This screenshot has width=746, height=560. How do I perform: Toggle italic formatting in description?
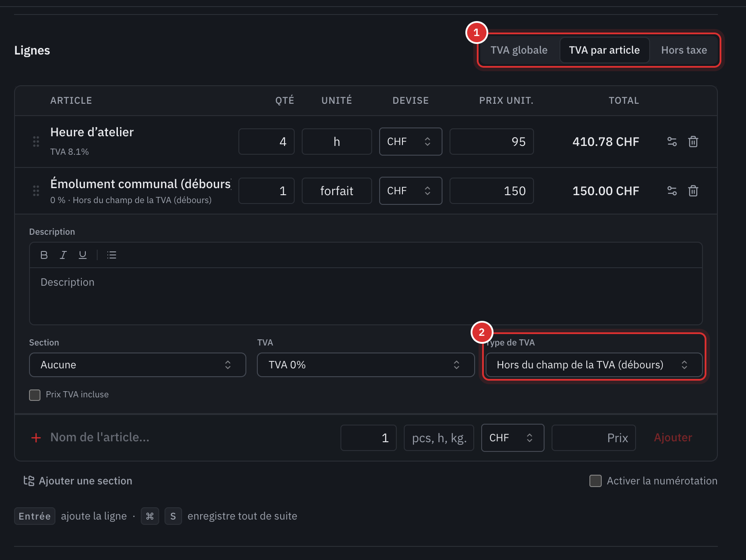point(63,255)
